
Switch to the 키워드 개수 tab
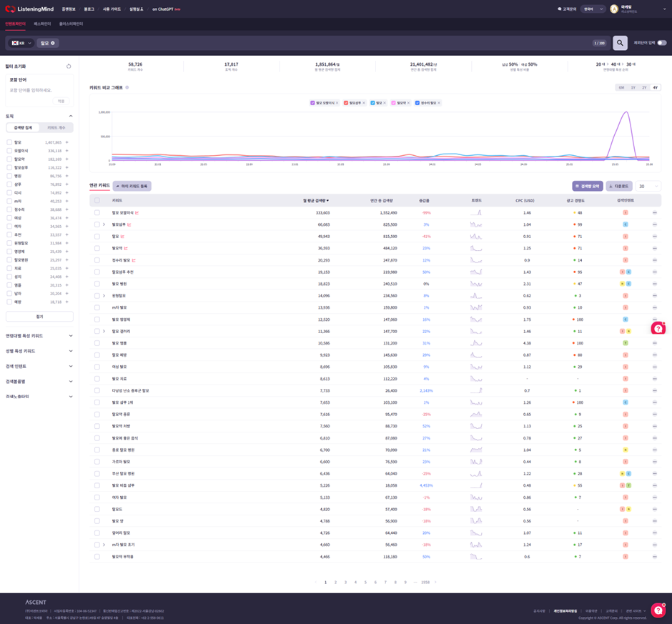[56, 128]
